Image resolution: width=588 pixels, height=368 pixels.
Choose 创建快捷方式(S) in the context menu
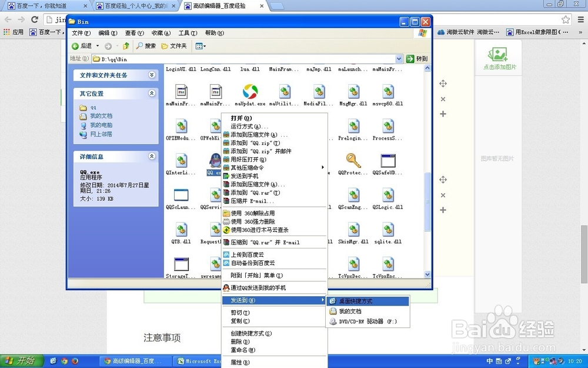tap(275, 333)
